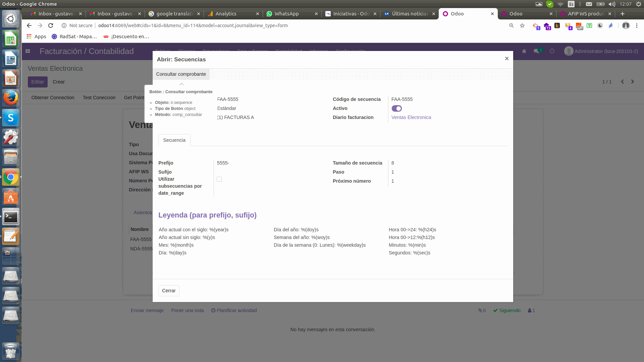Image resolution: width=644 pixels, height=362 pixels.
Task: Click Obtener Connection button
Action: point(53,98)
